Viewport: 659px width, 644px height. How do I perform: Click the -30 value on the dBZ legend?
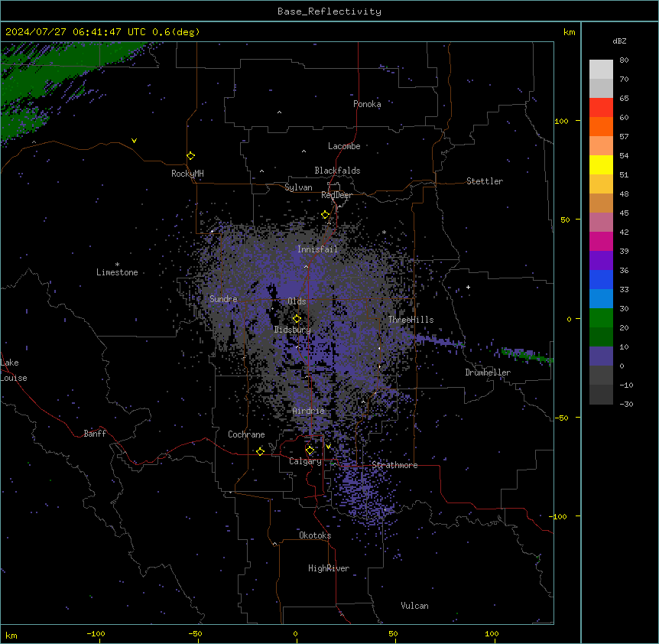click(626, 405)
